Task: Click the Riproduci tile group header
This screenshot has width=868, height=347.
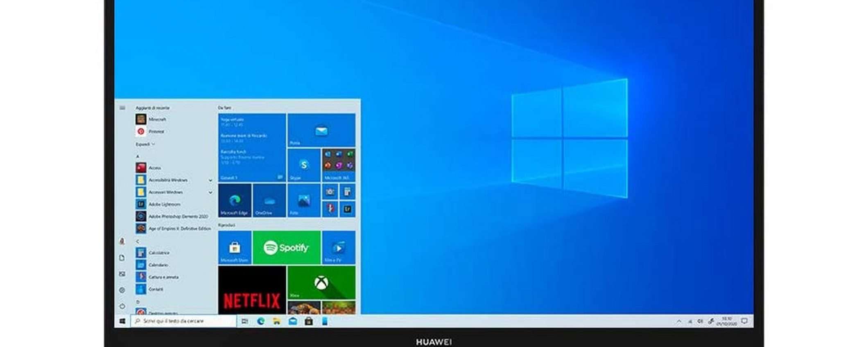Action: 226,225
